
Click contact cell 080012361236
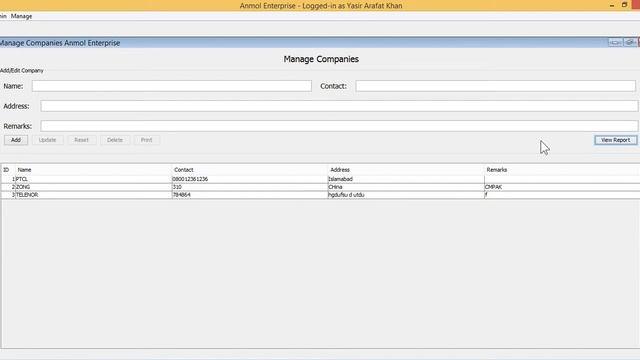250,179
